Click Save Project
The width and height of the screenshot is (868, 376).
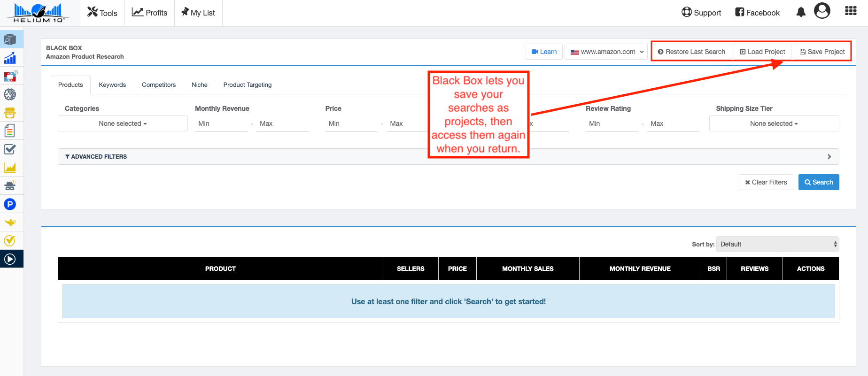[822, 52]
